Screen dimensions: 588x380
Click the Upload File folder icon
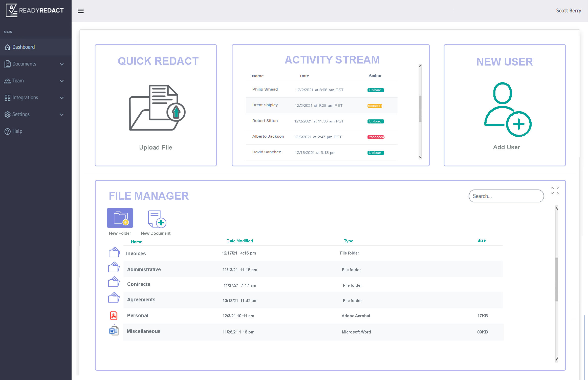tap(157, 108)
